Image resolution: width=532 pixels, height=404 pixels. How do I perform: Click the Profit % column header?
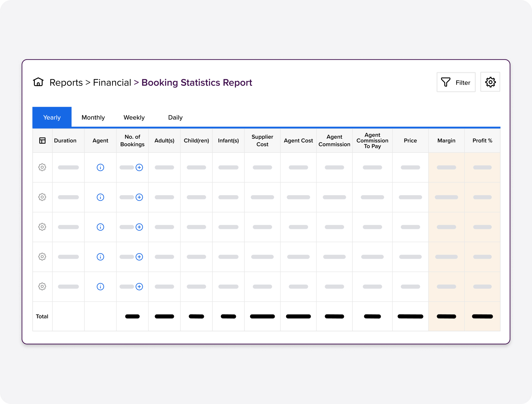pos(482,141)
